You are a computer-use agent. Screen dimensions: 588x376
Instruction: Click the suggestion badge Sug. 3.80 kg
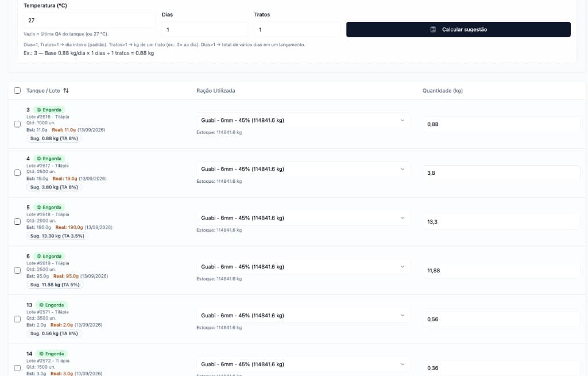pyautogui.click(x=54, y=187)
